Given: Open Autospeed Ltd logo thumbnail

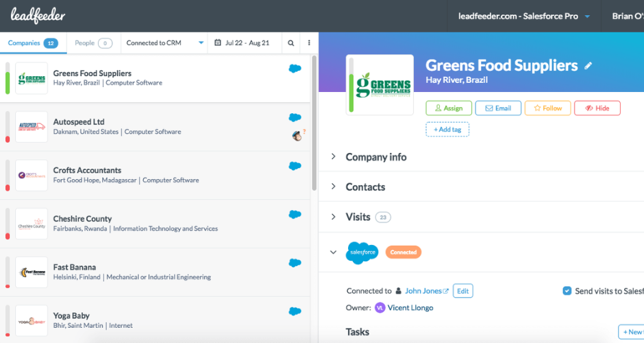Looking at the screenshot, I should (x=32, y=127).
